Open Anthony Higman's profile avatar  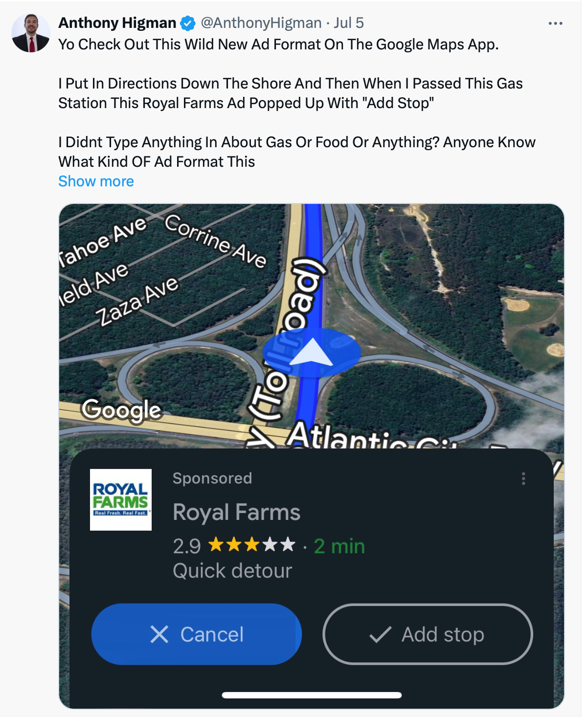click(30, 33)
